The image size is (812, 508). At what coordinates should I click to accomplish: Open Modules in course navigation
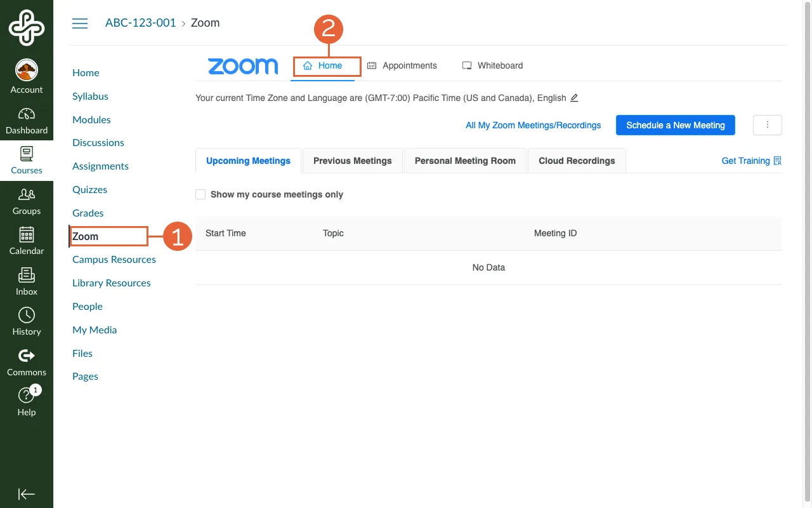[x=91, y=119]
